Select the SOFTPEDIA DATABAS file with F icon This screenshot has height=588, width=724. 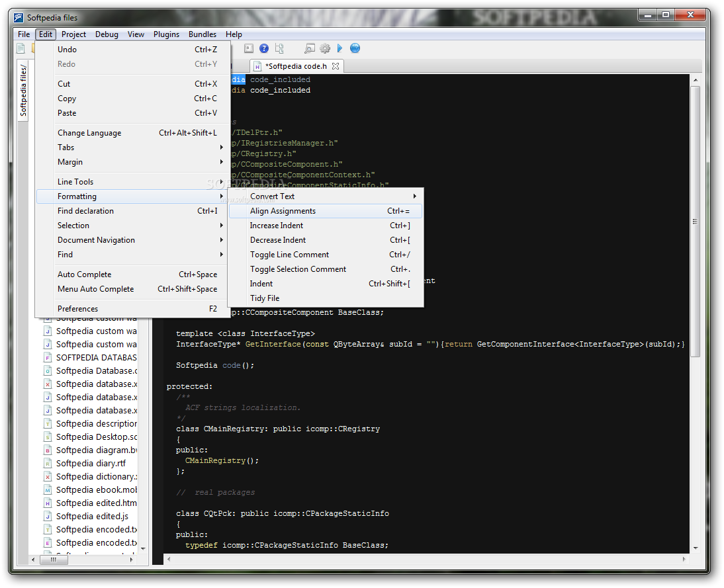point(47,358)
